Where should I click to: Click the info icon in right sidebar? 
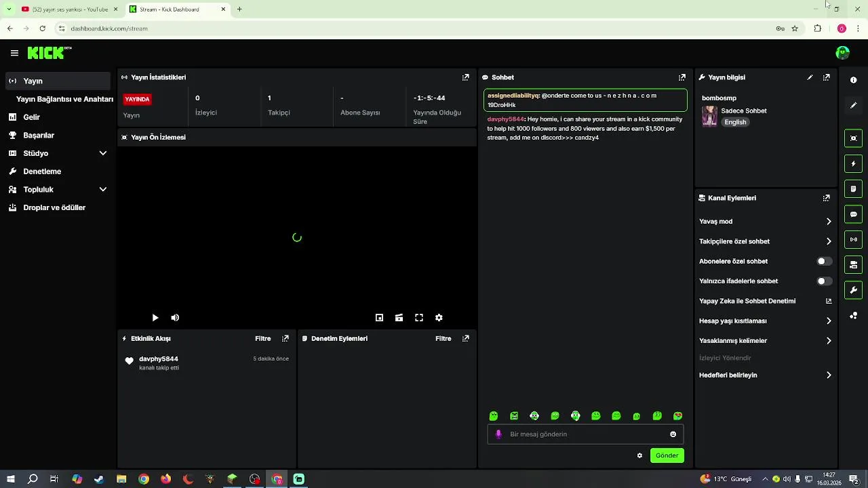tap(853, 80)
